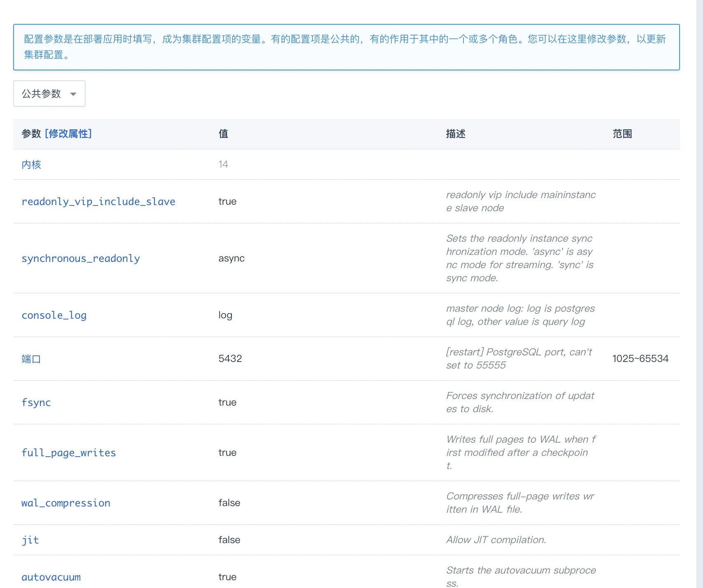Select the jit parameter link
The height and width of the screenshot is (588, 703).
pos(30,540)
